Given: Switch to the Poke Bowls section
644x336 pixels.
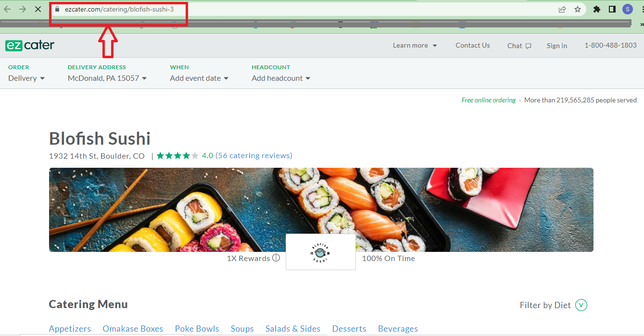Looking at the screenshot, I should click(197, 329).
